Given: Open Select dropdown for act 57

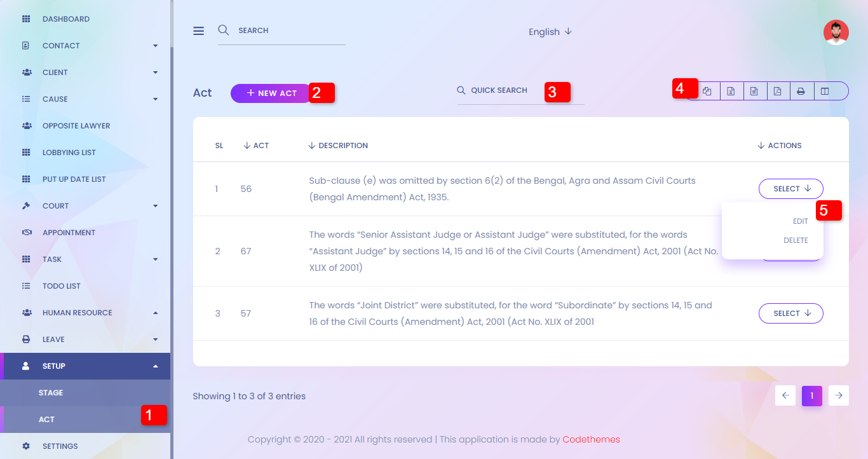Looking at the screenshot, I should tap(790, 313).
